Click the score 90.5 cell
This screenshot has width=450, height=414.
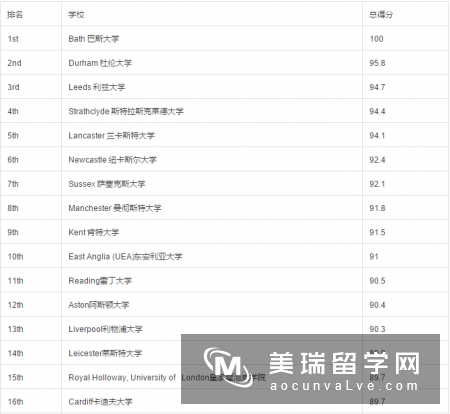click(405, 280)
